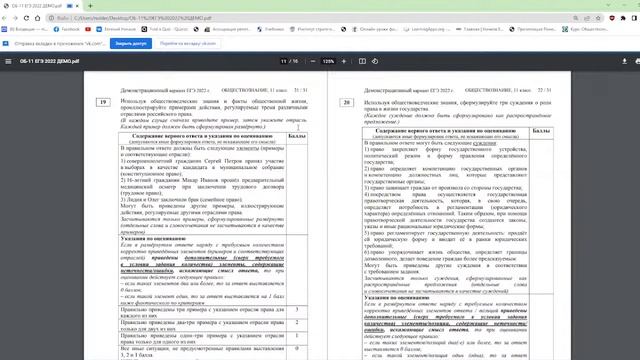Open the extensions puzzle icon
Screen dimensions: 640x360
coord(623,18)
